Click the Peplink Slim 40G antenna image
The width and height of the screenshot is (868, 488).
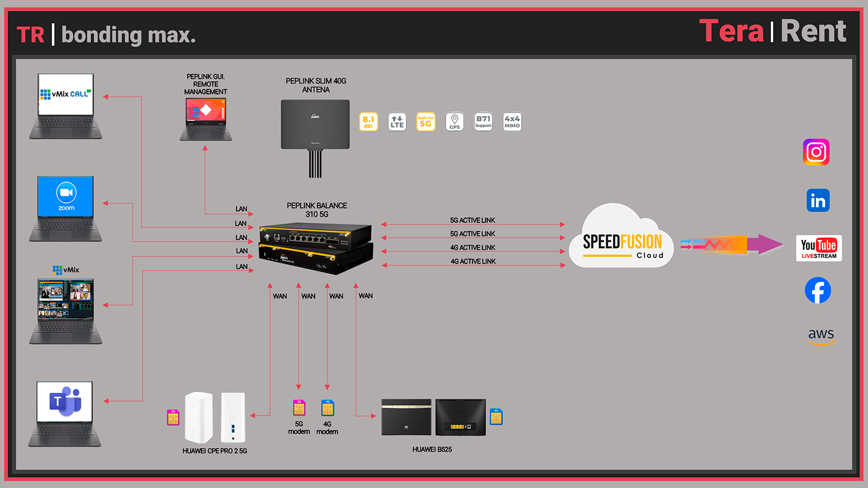pos(315,138)
